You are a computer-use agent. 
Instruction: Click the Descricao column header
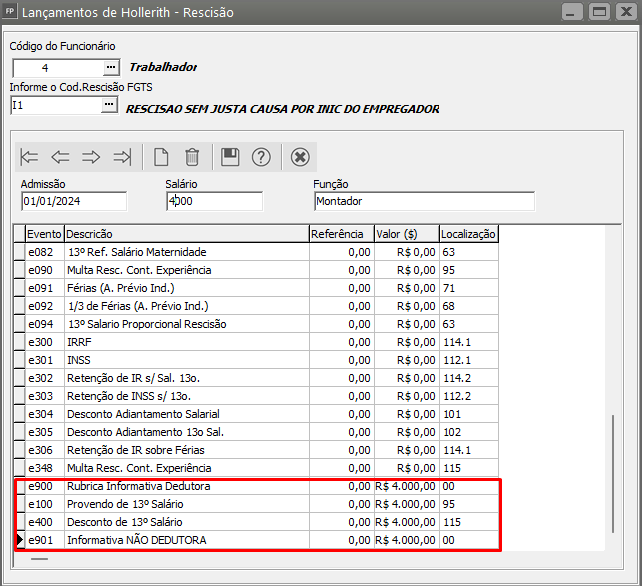pos(186,234)
